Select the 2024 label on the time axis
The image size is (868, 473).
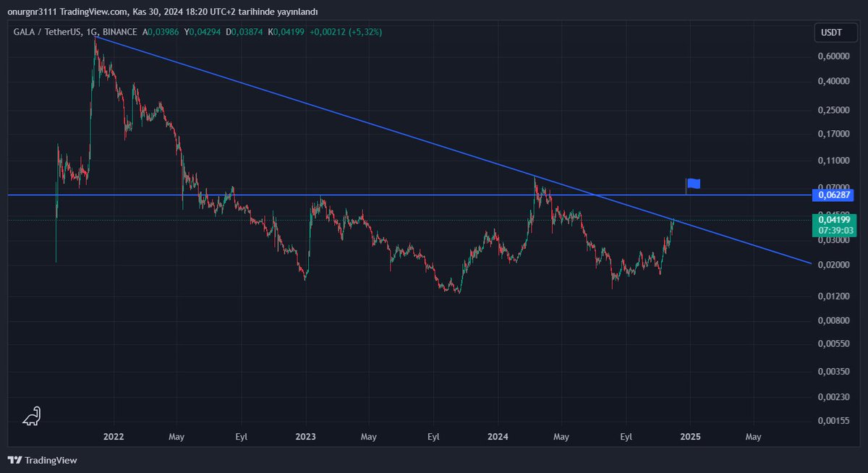click(498, 437)
